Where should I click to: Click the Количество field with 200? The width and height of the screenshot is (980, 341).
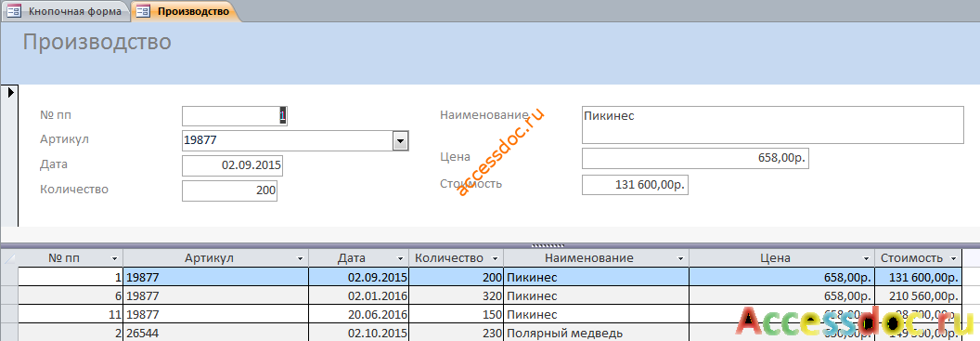click(229, 191)
